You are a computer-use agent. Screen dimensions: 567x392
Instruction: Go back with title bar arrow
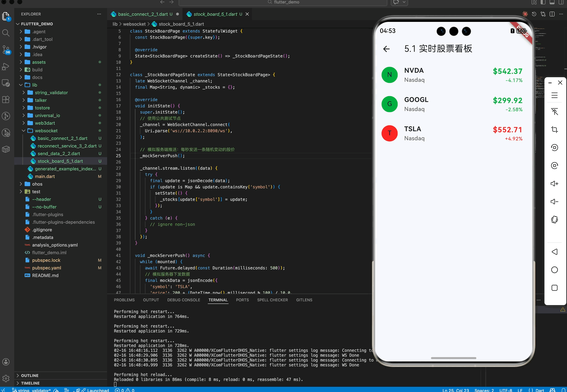(162, 2)
